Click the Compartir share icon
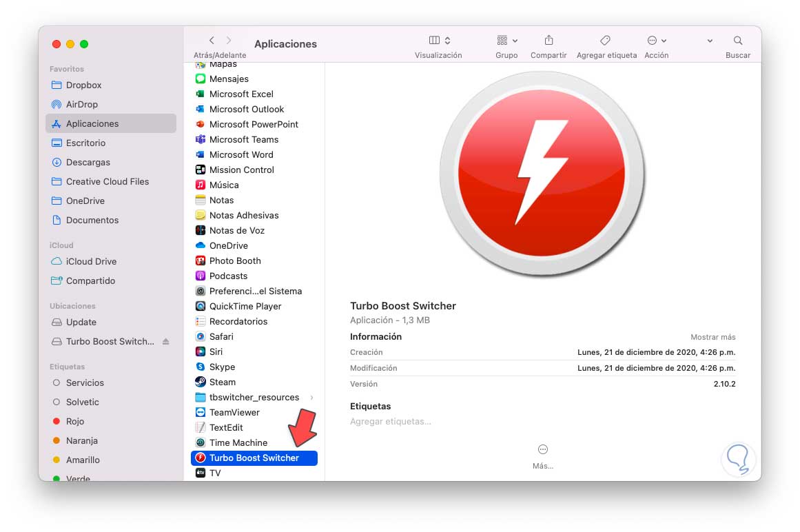This screenshot has height=532, width=800. tap(548, 40)
